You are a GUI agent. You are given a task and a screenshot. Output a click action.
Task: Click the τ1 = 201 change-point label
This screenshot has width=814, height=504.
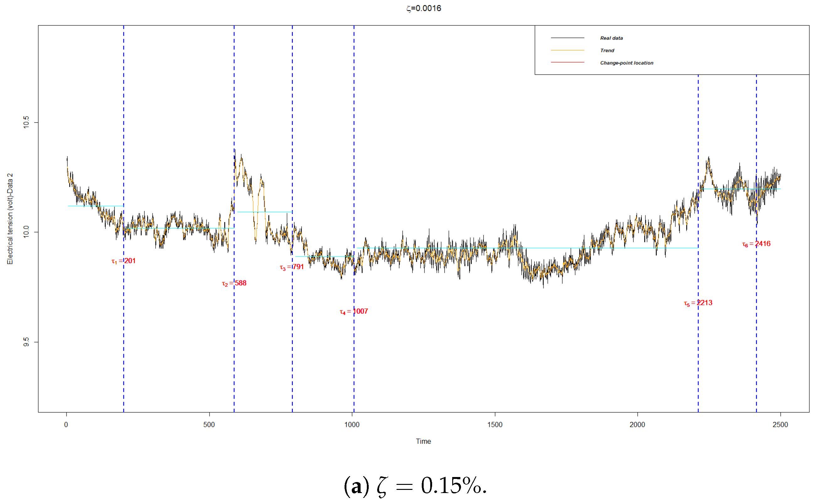click(x=124, y=261)
